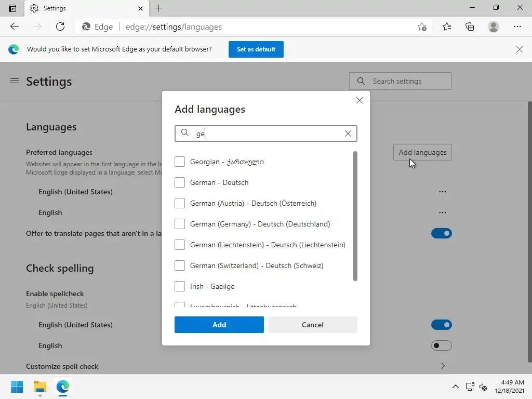
Task: Select the Settings browser tab
Action: (x=87, y=8)
